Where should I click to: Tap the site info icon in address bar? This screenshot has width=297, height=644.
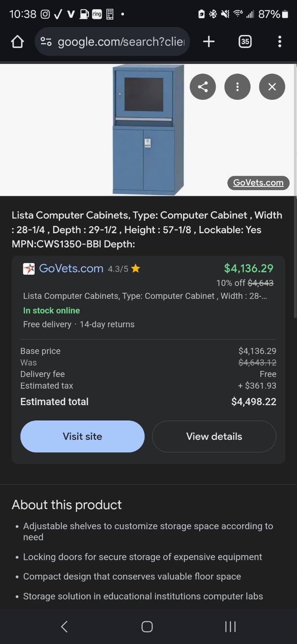[46, 41]
